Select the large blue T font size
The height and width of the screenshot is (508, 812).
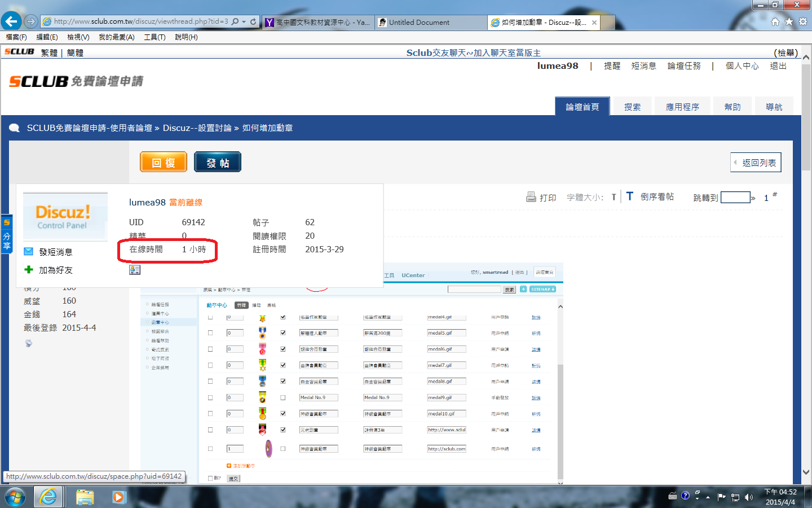(630, 196)
